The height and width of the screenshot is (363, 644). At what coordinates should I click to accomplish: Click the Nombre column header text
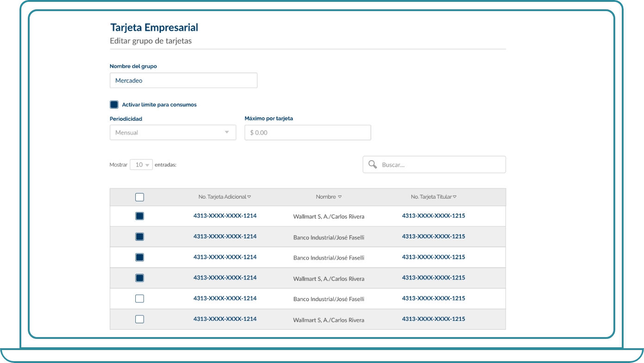coord(326,197)
